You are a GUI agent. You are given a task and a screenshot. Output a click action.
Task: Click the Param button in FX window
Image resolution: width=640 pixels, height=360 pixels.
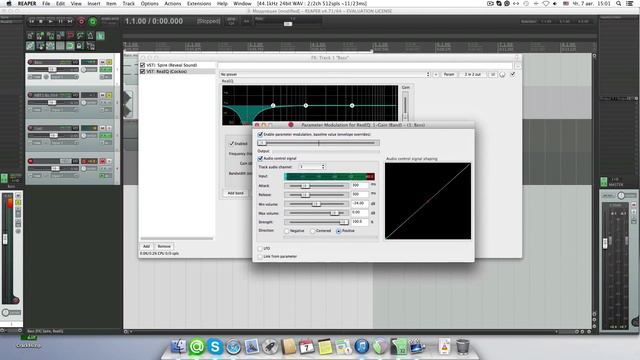449,74
